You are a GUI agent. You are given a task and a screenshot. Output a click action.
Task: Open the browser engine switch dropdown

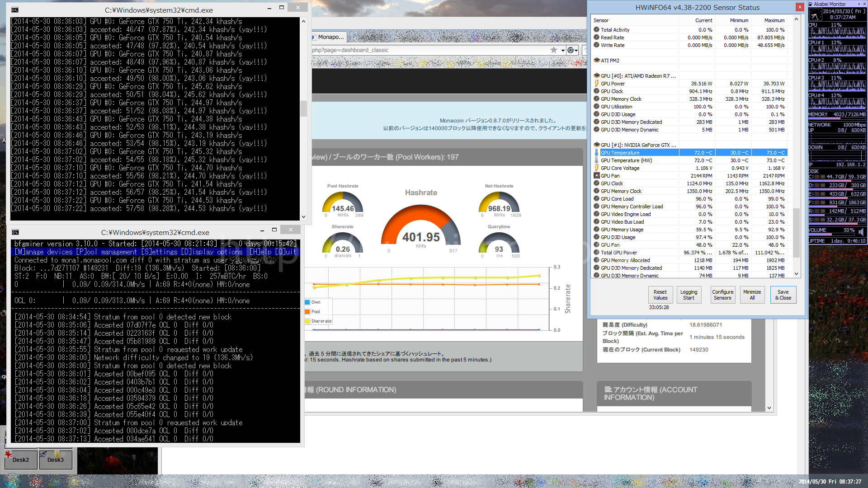(573, 50)
